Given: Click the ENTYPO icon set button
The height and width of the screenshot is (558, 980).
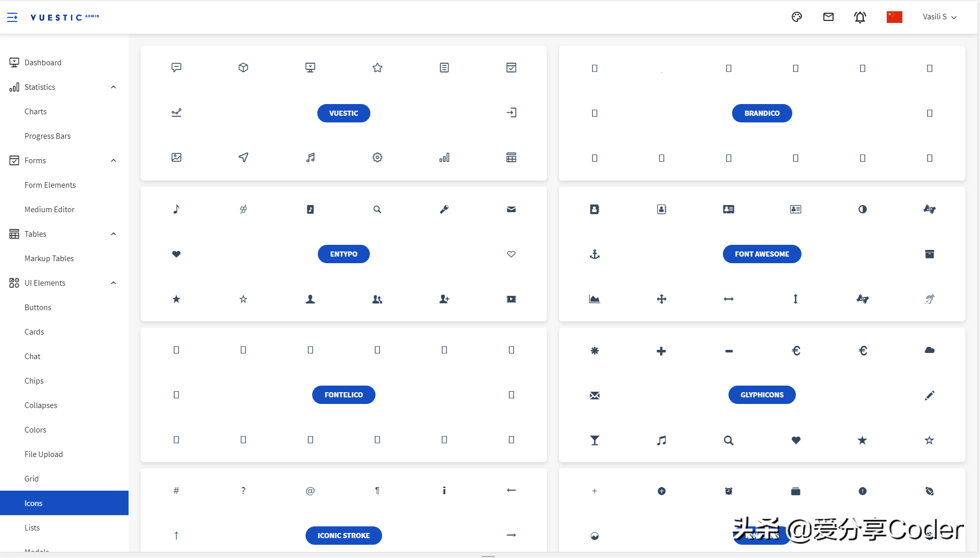Looking at the screenshot, I should point(343,254).
